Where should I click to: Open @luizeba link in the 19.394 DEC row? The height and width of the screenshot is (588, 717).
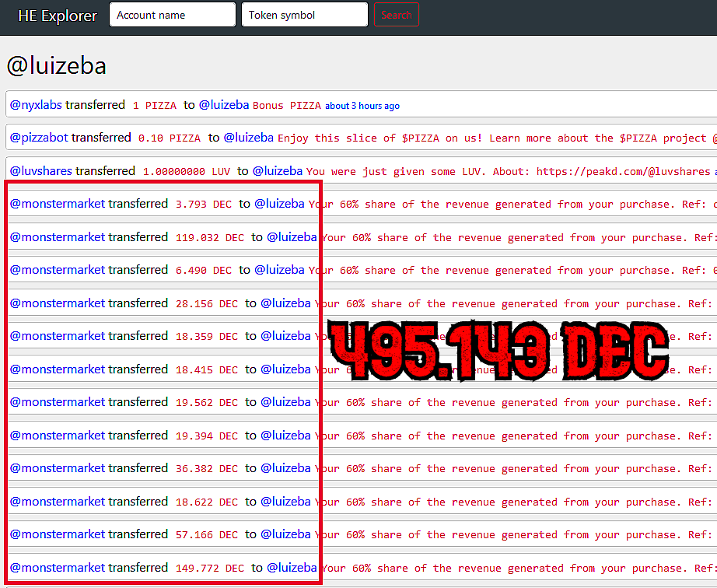point(285,436)
